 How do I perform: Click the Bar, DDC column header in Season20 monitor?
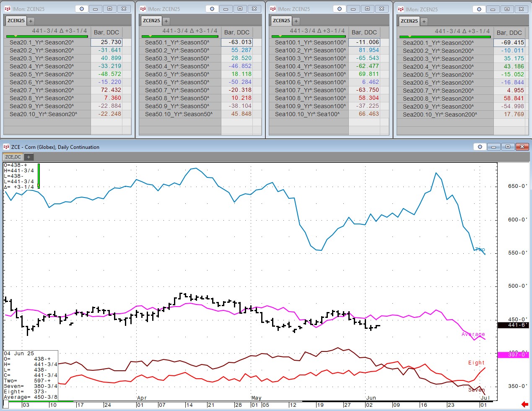(106, 32)
